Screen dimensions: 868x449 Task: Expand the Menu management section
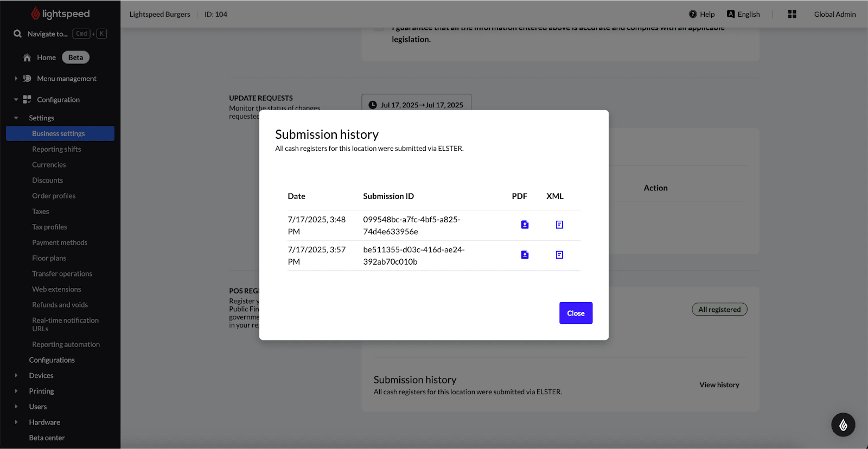point(16,79)
